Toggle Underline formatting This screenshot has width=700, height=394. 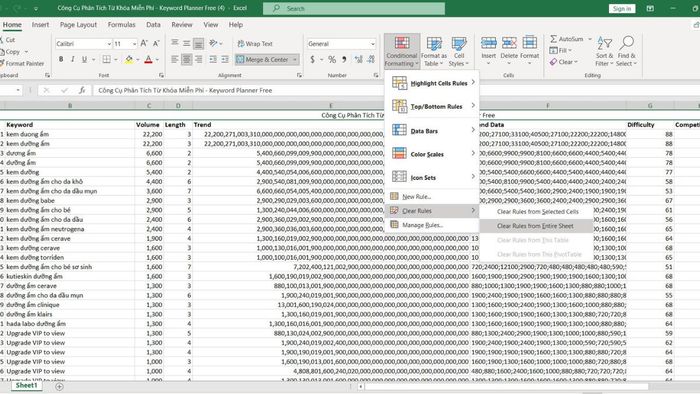84,59
